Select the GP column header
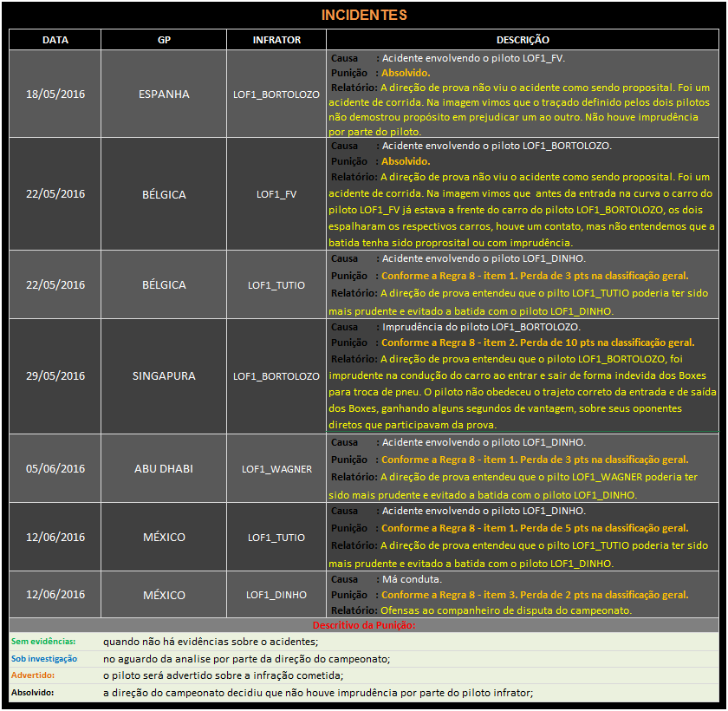 pyautogui.click(x=164, y=40)
